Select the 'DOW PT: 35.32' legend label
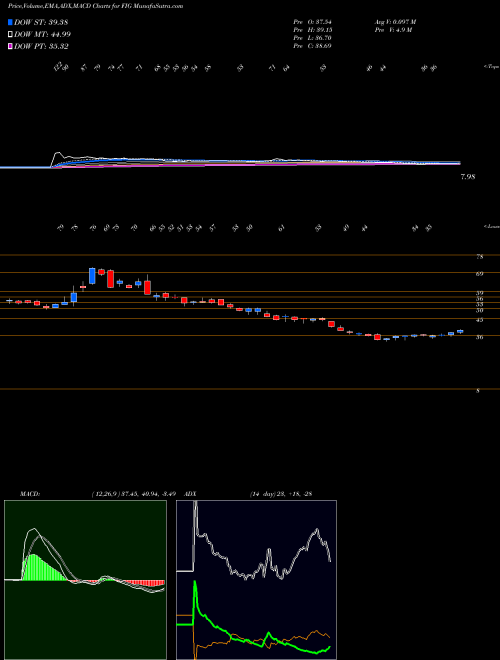Image resolution: width=500 pixels, height=660 pixels. click(x=41, y=46)
